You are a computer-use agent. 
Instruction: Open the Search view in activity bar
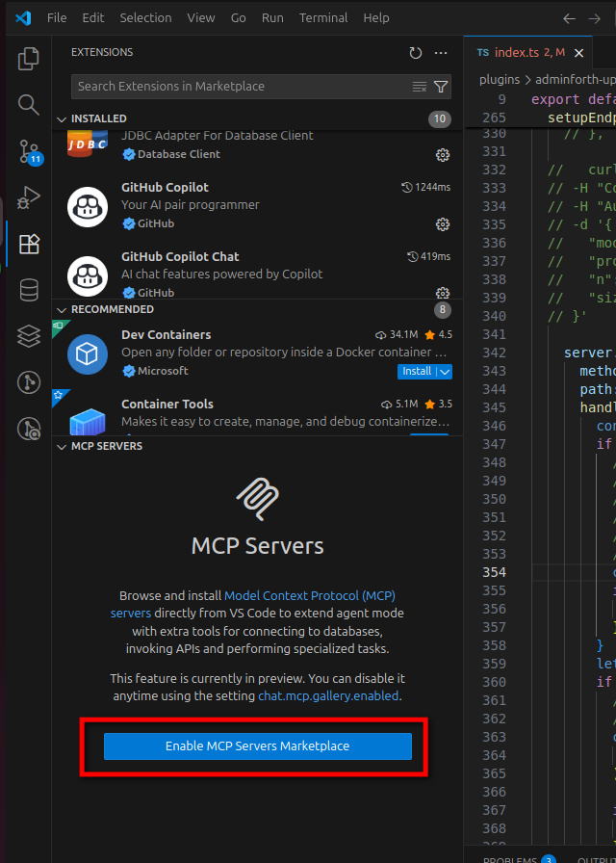[x=29, y=105]
